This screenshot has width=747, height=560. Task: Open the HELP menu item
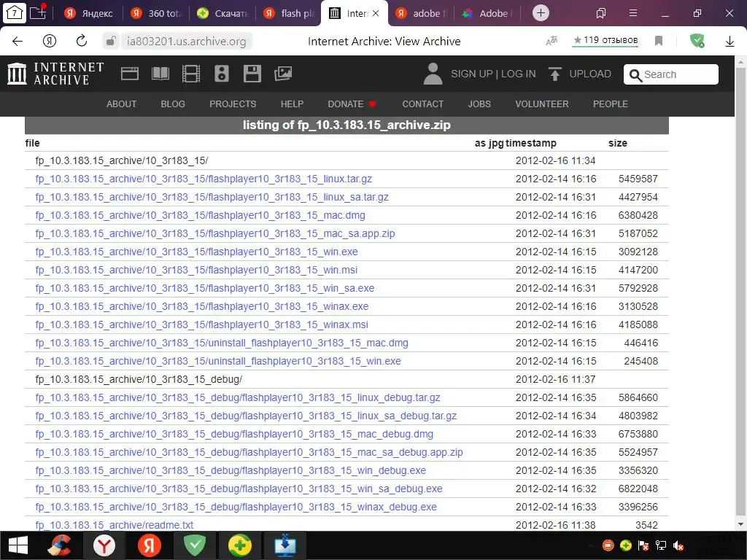point(292,104)
